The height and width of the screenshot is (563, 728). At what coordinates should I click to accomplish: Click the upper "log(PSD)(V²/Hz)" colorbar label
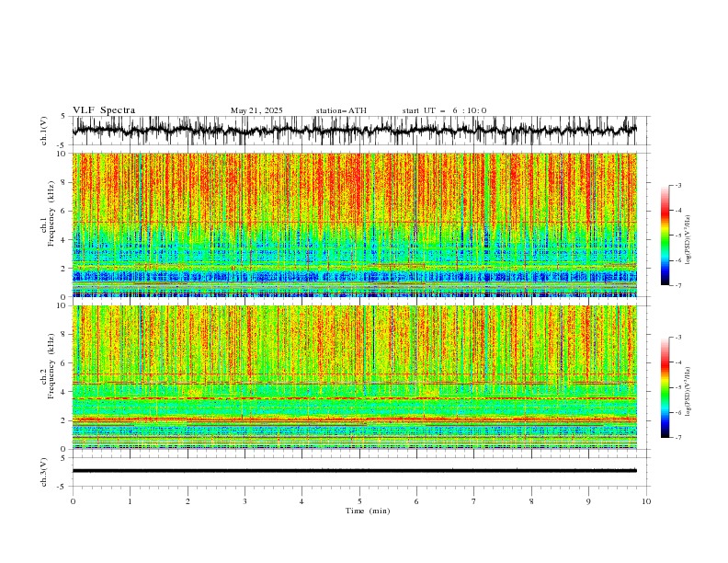688,240
